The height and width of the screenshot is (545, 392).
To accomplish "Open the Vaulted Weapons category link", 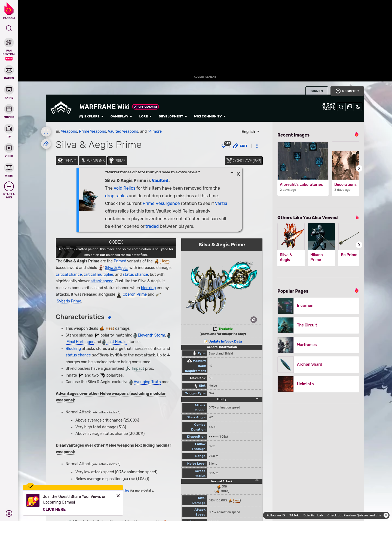I will click(123, 131).
